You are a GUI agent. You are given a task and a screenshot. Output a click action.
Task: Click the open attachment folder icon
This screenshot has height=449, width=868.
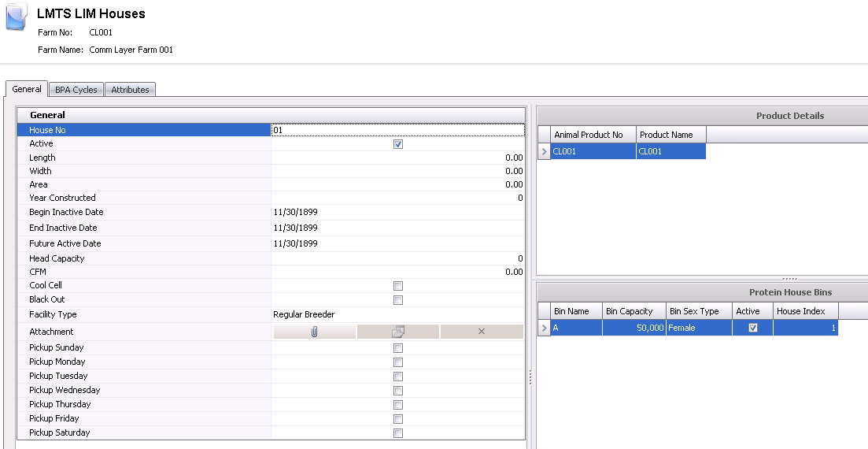398,332
